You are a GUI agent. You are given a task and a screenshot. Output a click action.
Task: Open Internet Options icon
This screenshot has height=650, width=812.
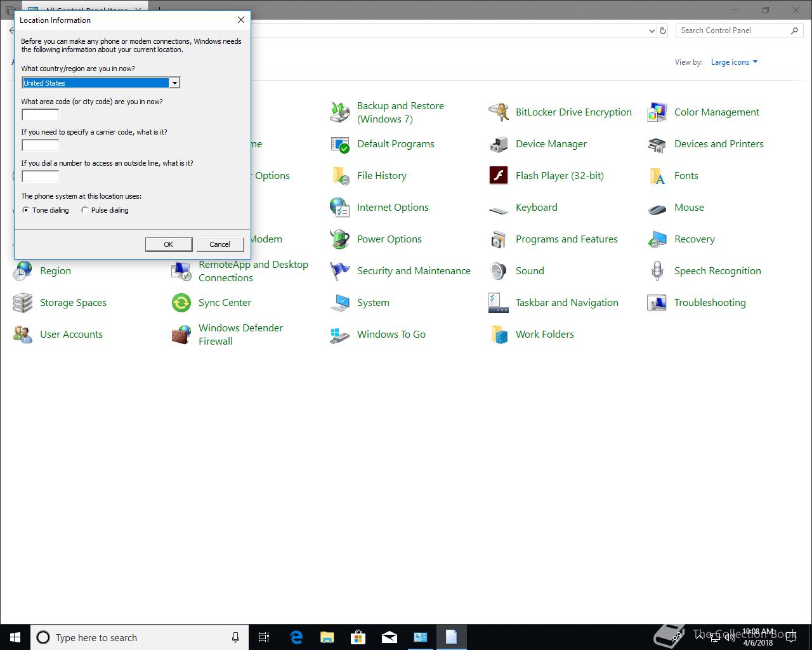[340, 208]
